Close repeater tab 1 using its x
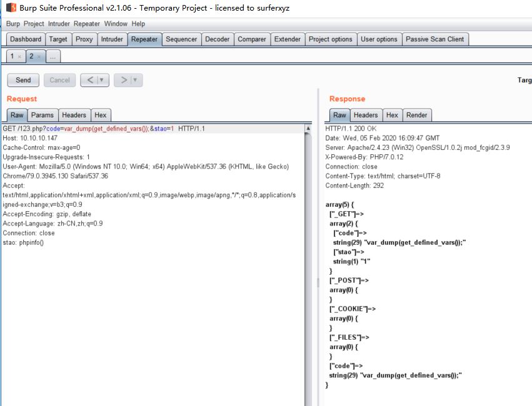 [19, 57]
